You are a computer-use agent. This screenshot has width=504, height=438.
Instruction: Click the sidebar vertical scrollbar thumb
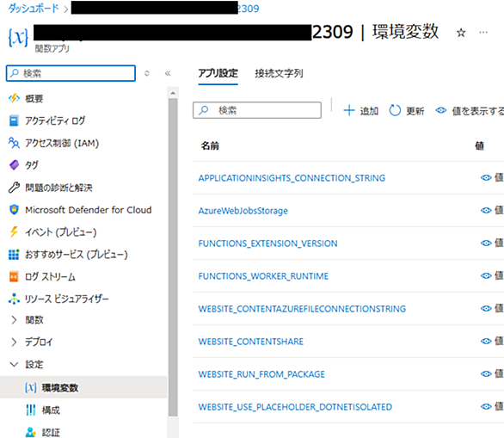tap(173, 257)
